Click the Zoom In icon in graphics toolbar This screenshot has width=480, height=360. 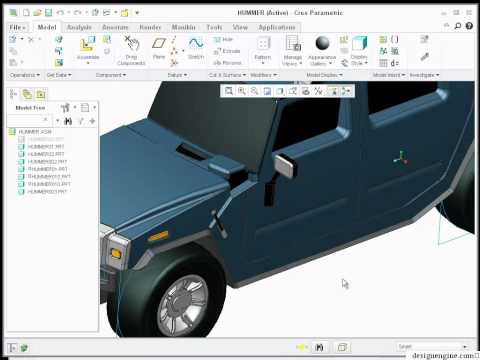pos(242,91)
